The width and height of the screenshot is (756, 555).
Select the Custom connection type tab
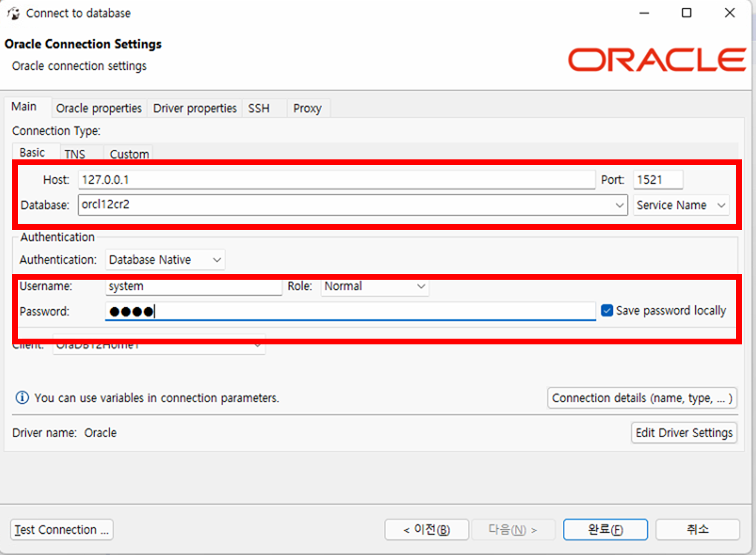pos(129,154)
